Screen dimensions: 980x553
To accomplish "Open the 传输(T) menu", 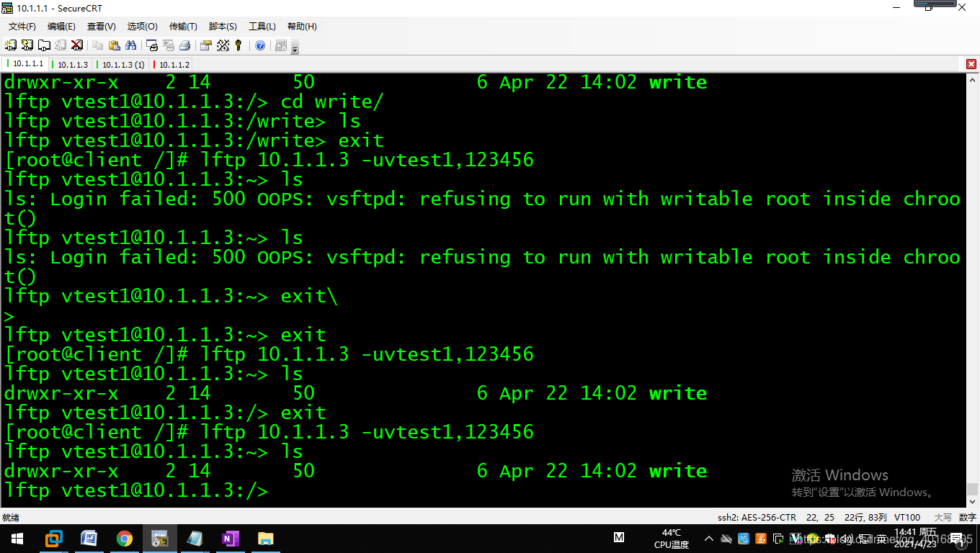I will tap(183, 27).
